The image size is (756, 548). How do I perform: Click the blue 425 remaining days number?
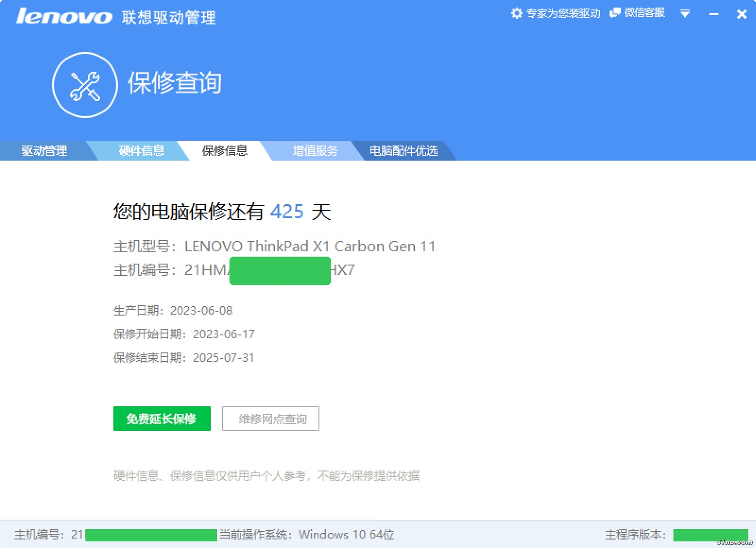tap(287, 212)
